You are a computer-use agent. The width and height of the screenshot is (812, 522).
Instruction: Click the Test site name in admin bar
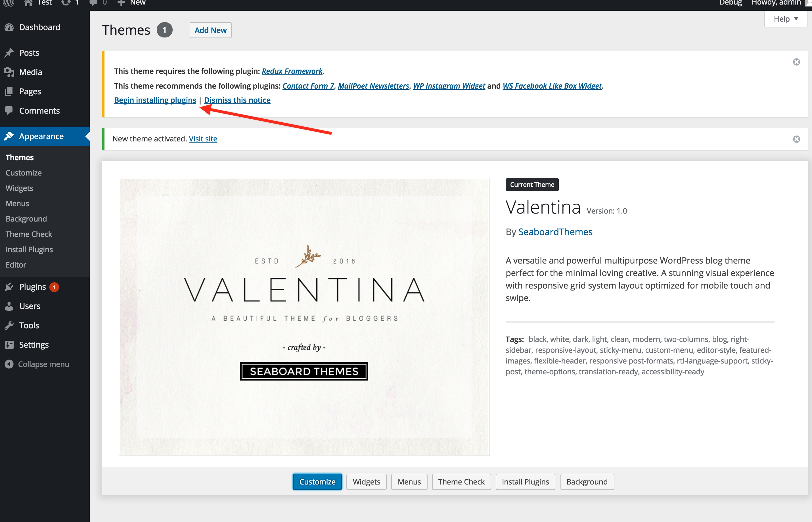[x=45, y=3]
